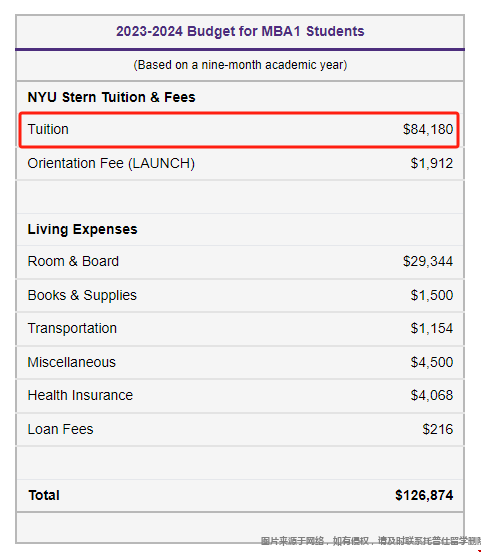Select the highlighted Tuition row label
Viewport: 481px width, 552px height.
(x=48, y=129)
